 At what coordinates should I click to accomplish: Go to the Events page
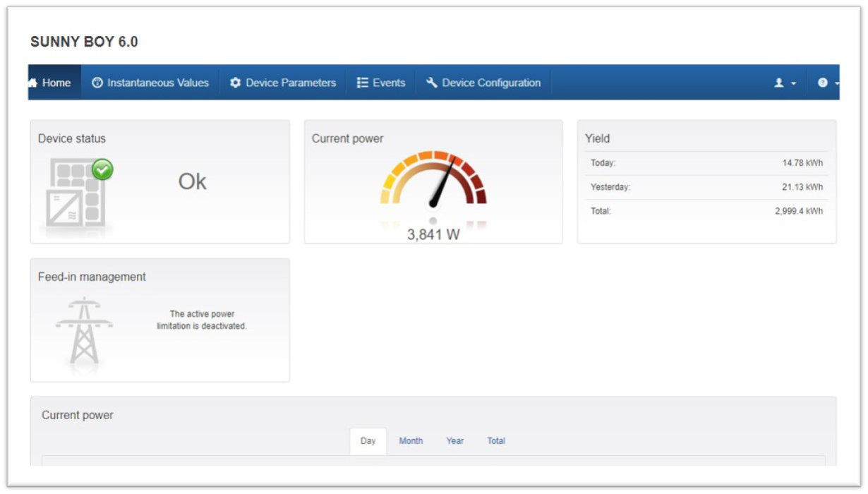click(381, 83)
